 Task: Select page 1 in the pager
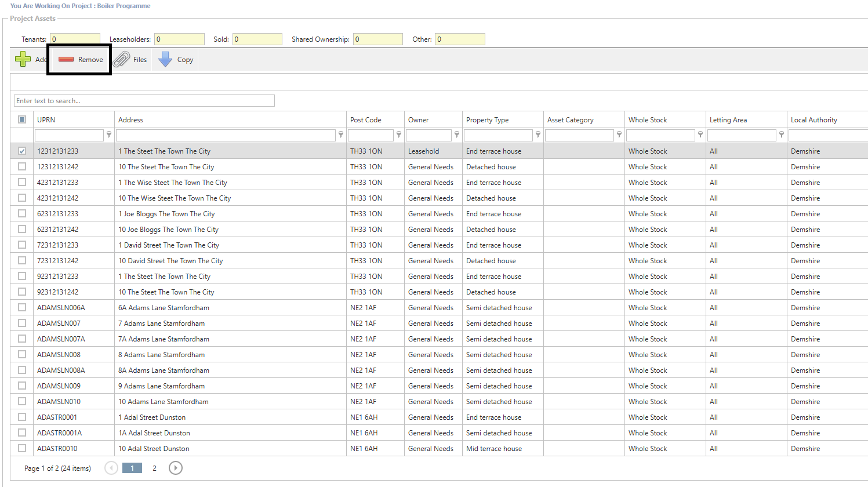pyautogui.click(x=132, y=468)
